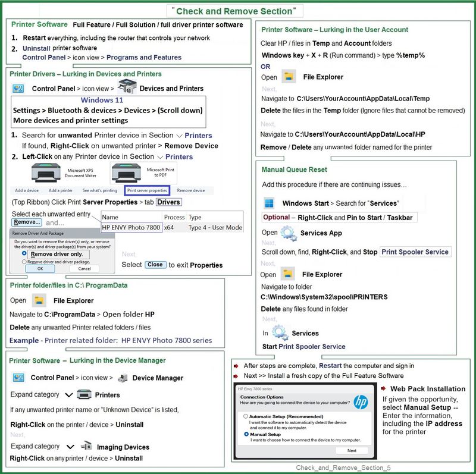The height and width of the screenshot is (474, 476).
Task: Click the HP logo in Connection Options dialog
Action: coord(361,402)
